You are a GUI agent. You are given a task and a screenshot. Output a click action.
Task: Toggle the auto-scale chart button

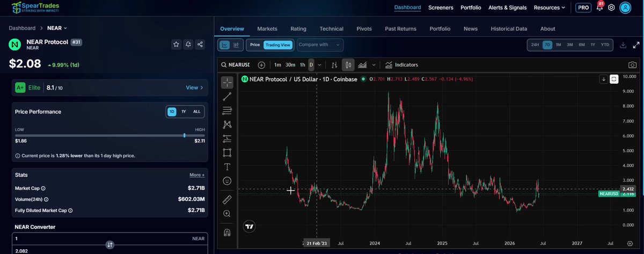614,79
